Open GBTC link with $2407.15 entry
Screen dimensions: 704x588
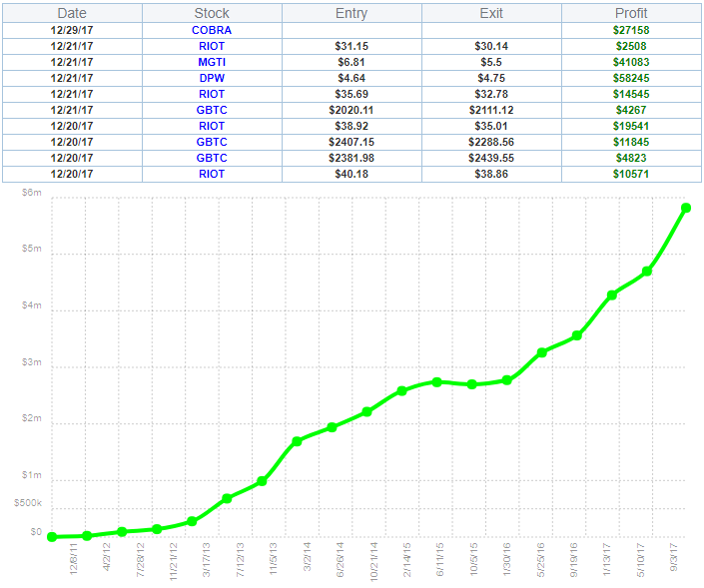click(212, 142)
